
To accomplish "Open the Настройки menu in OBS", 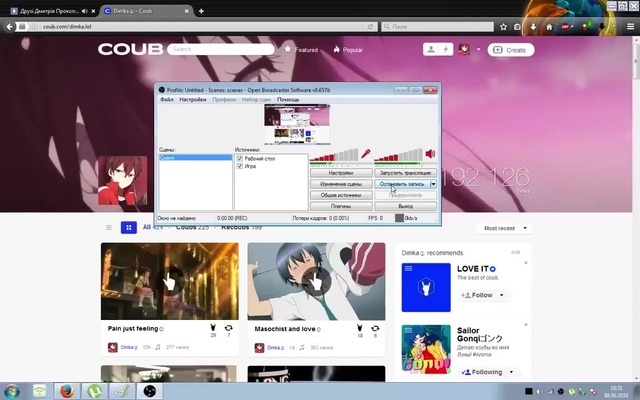I will (x=193, y=100).
